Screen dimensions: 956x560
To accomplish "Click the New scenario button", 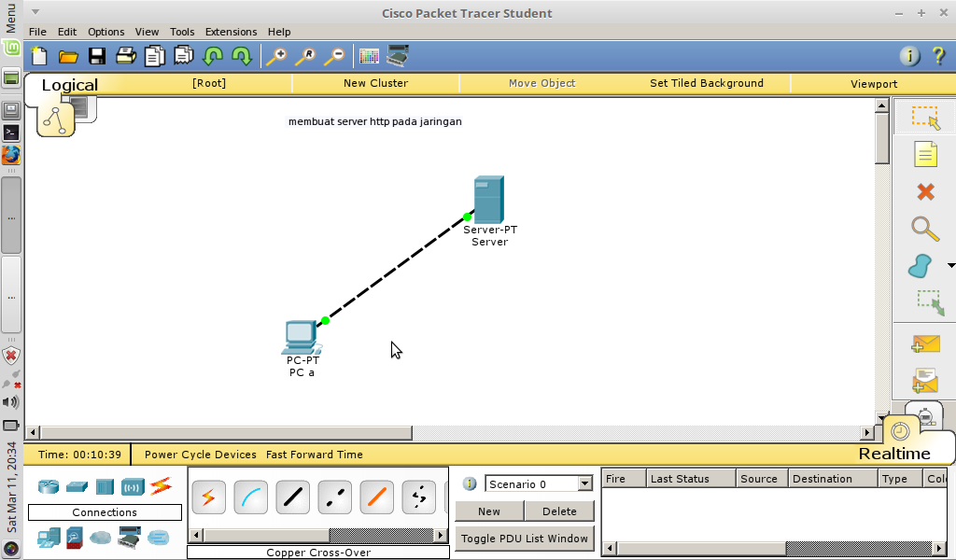I will click(489, 511).
